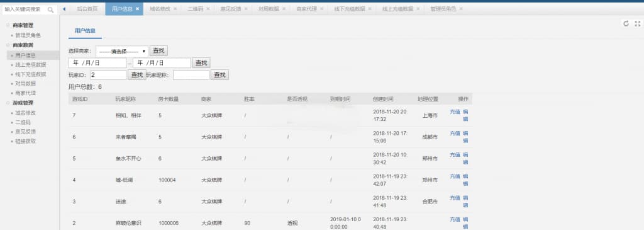Click the search magnifier icon in sidebar

pos(51,10)
